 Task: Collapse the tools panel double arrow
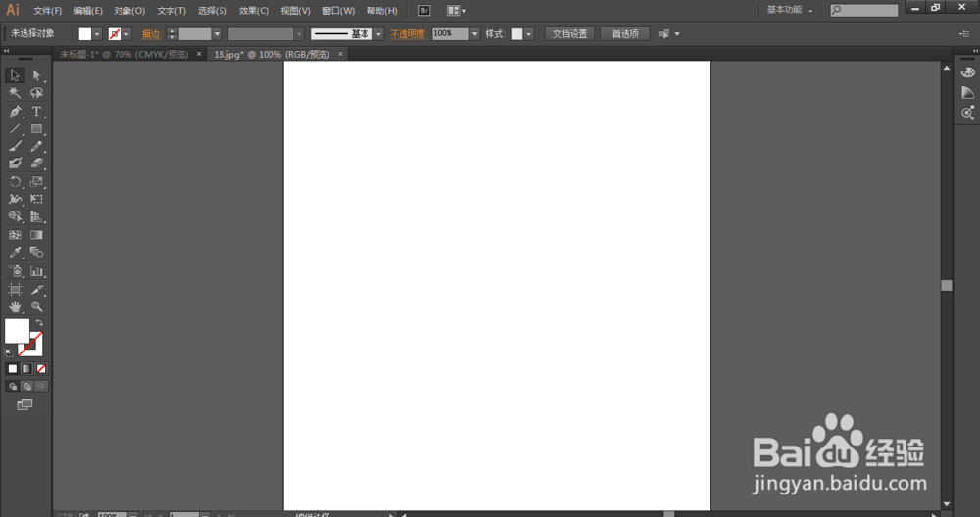coord(7,51)
